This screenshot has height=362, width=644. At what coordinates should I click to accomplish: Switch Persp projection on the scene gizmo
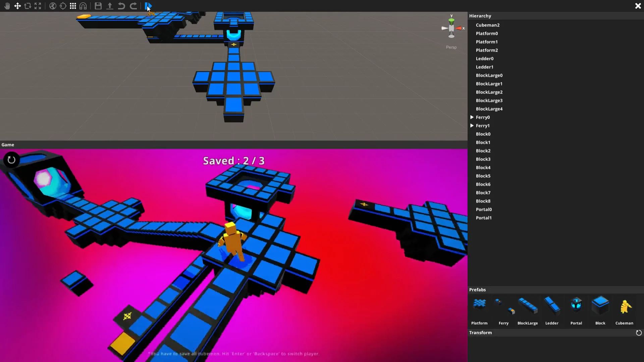click(x=451, y=47)
